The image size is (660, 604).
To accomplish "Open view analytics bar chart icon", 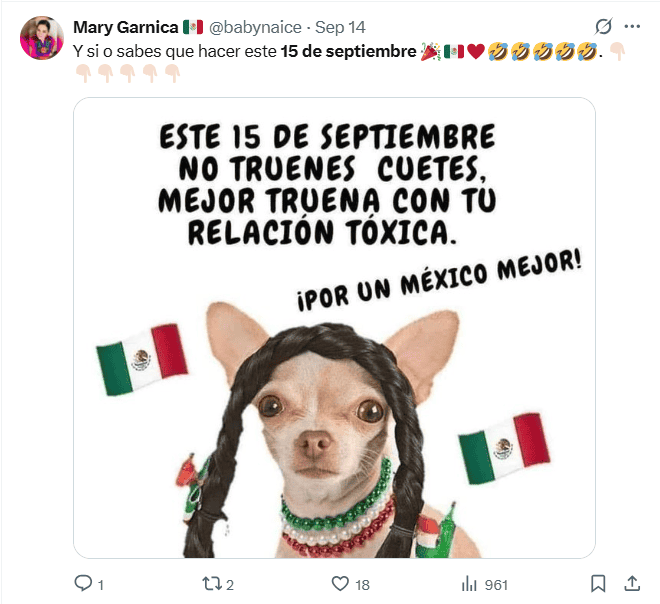I will click(x=469, y=584).
